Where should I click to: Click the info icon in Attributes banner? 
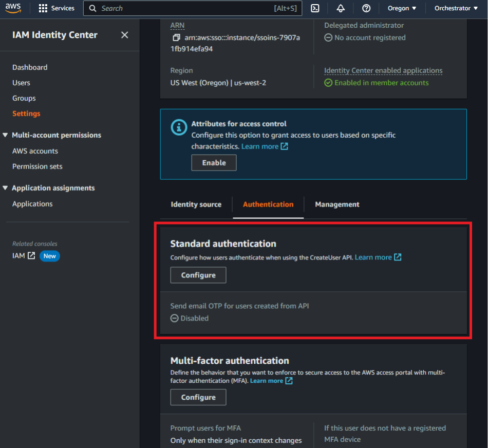[179, 127]
